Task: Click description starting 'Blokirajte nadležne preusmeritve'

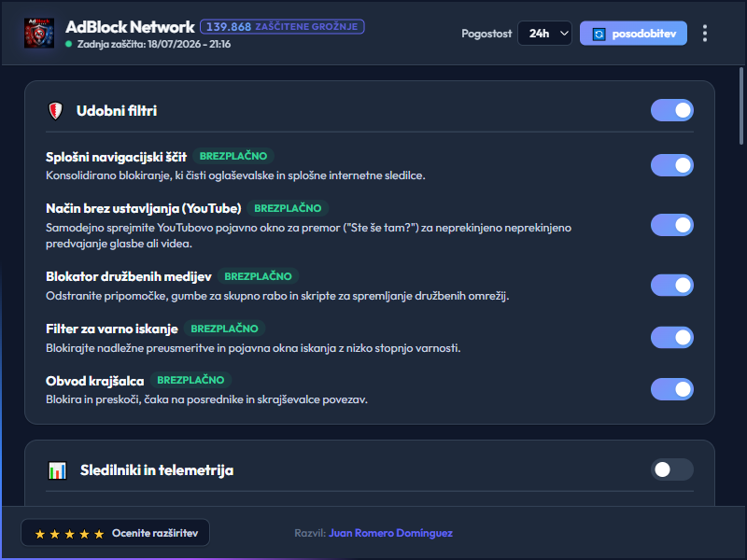Action: pos(253,348)
